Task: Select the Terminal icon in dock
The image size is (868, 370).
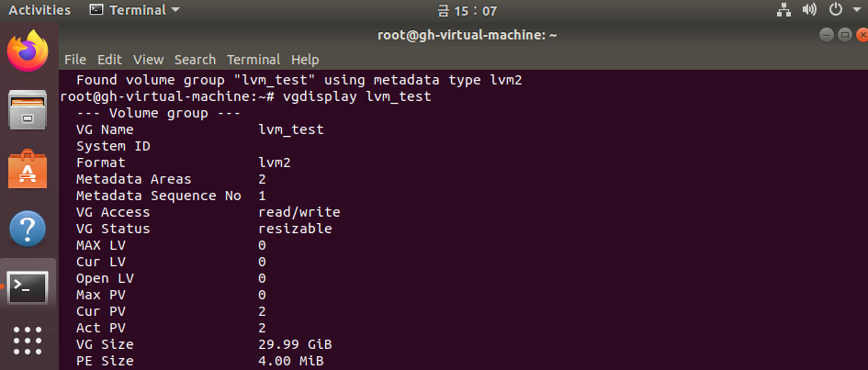Action: 28,286
